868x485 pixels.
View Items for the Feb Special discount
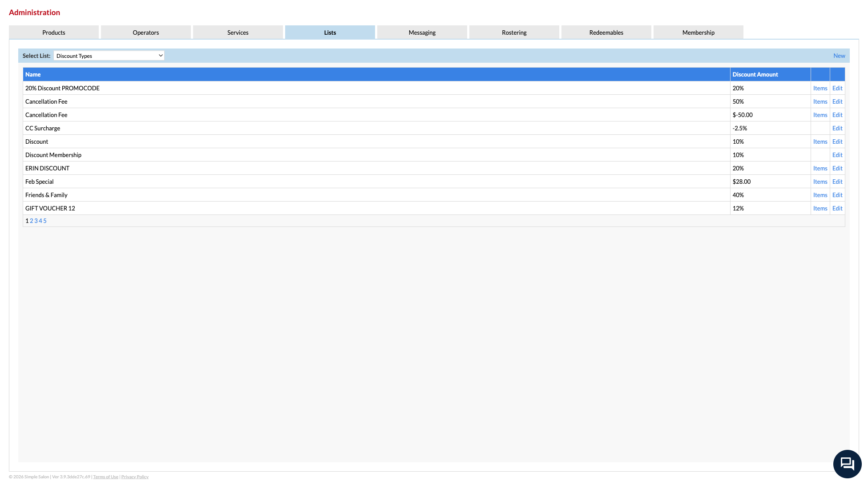[820, 182]
